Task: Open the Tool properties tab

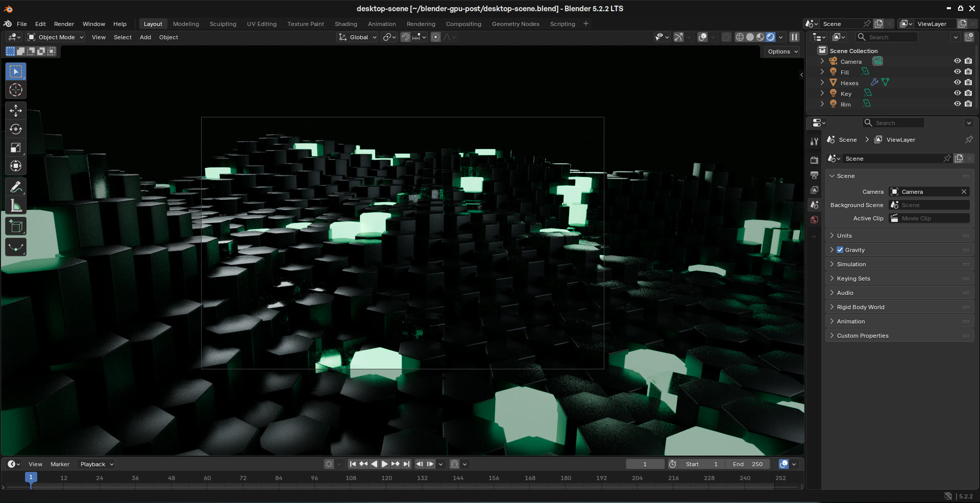Action: point(814,141)
